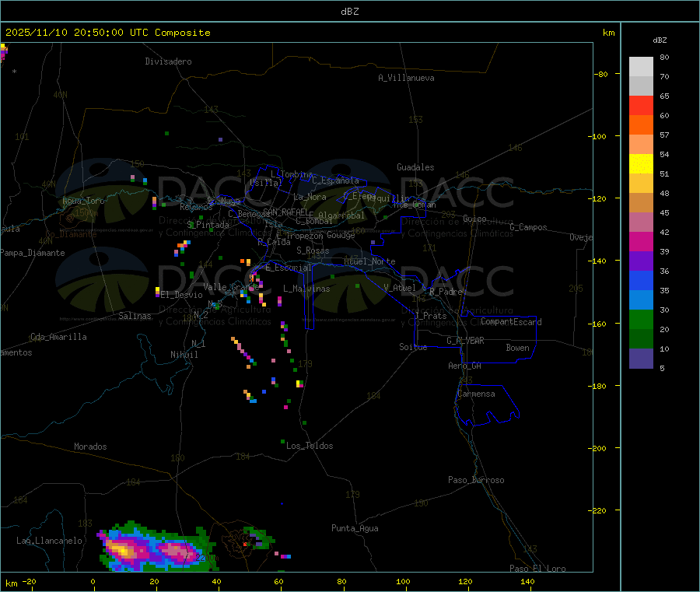
Task: Click the S_Pintada place label
Action: tap(208, 225)
